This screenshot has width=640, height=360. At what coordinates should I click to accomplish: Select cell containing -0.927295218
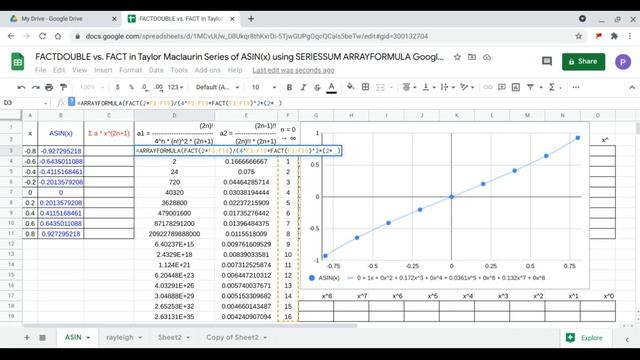[x=61, y=151]
